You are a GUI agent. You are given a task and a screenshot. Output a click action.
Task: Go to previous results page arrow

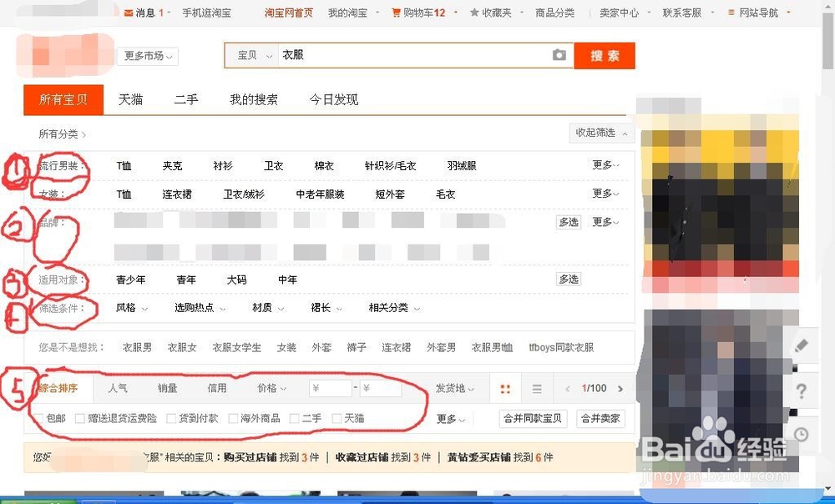(568, 389)
